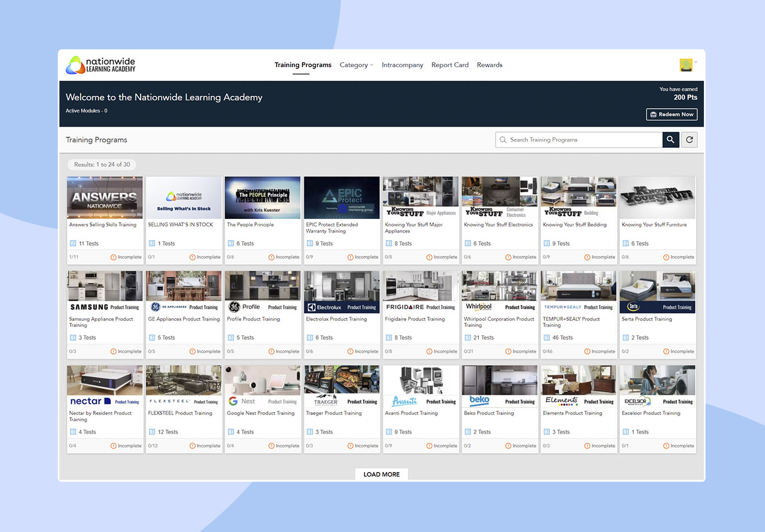Click Incomplete status icon on Answers Selling Skills card
Viewport: 765px width, 532px height.
[x=114, y=258]
